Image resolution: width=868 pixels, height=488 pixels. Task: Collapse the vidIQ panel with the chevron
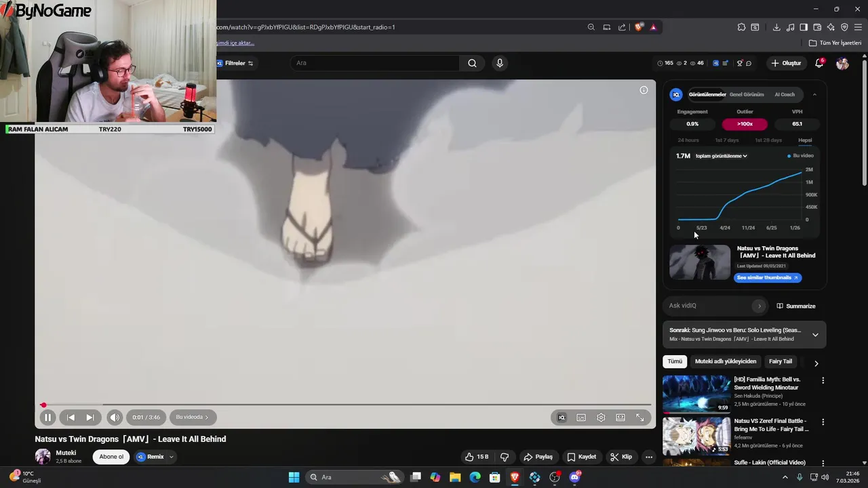[814, 95]
